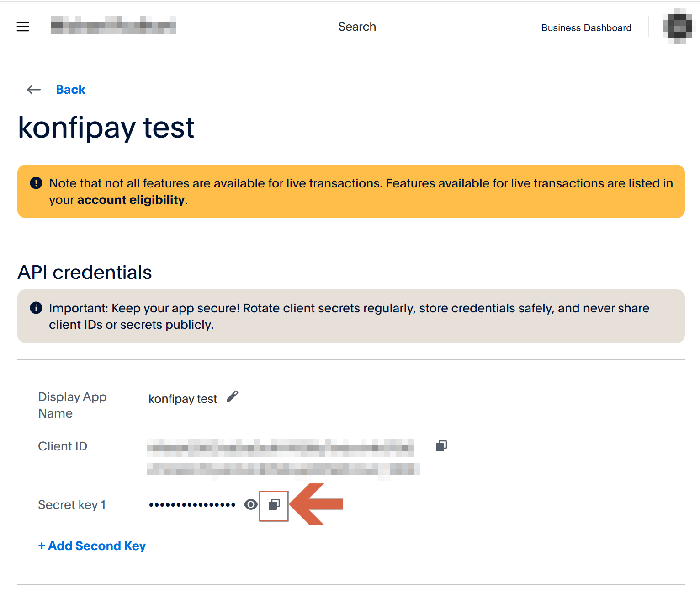Click the left arrow beside Back
This screenshot has width=700, height=605.
(x=34, y=90)
